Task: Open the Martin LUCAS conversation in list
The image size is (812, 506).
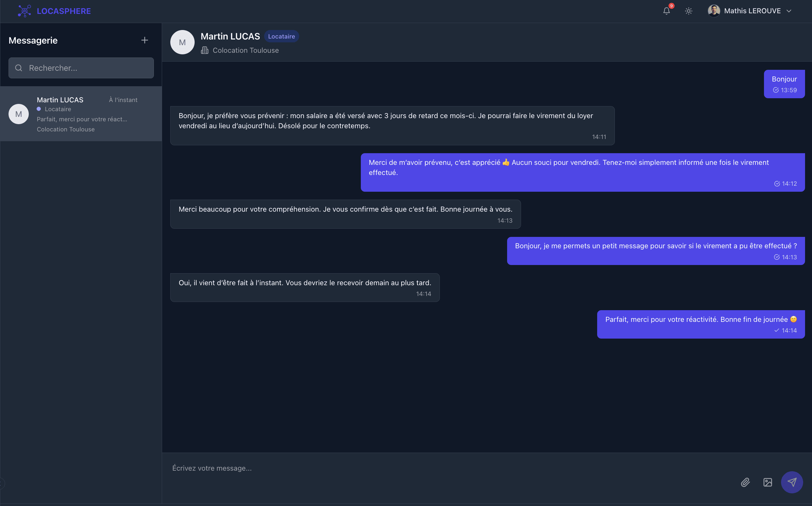Action: 81,114
